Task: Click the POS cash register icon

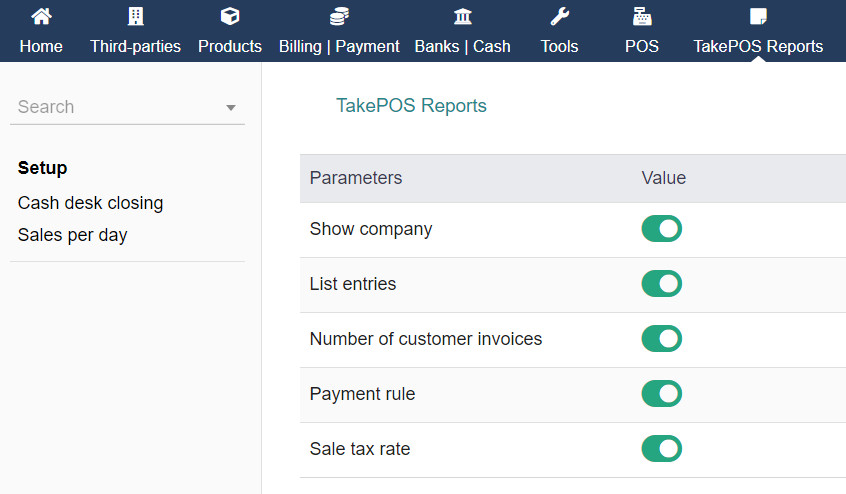Action: 642,17
